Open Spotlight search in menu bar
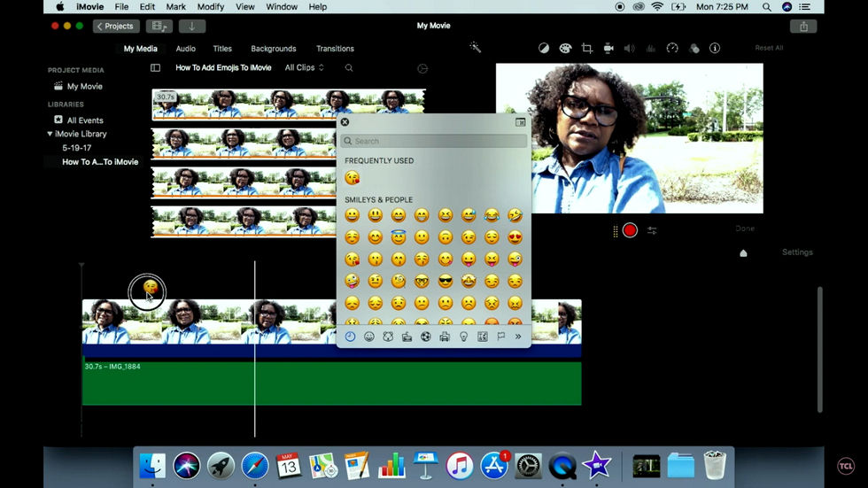Screen dimensions: 868x488 coord(766,6)
